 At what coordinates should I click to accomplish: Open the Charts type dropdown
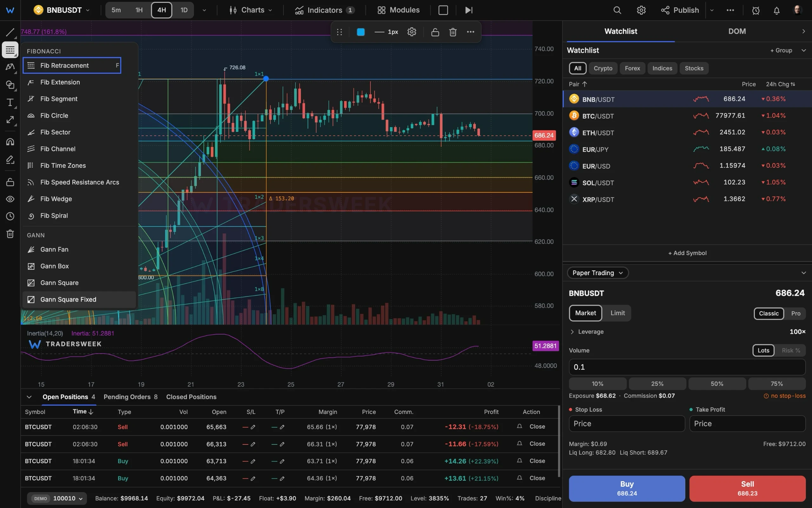click(x=250, y=10)
